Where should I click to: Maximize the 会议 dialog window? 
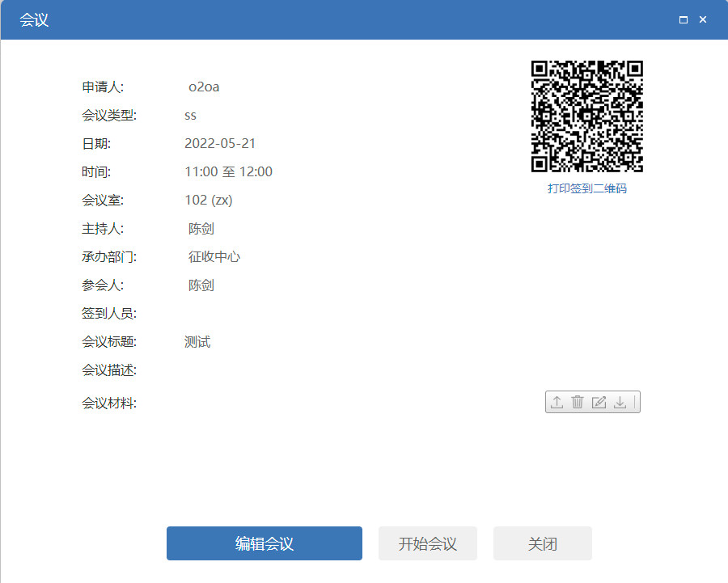[683, 20]
